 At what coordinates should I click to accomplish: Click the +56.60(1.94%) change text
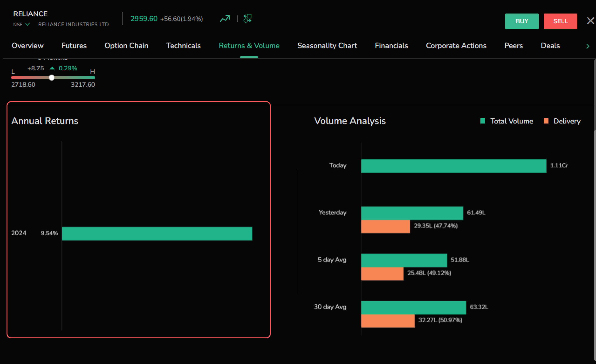182,19
